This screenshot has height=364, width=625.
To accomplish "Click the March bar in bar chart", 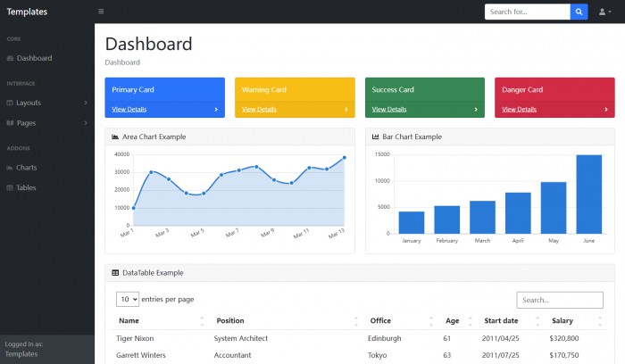I will click(482, 218).
